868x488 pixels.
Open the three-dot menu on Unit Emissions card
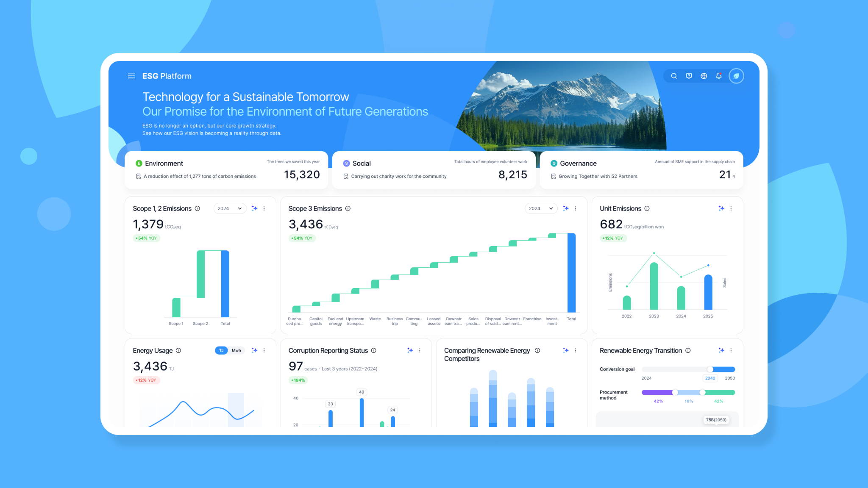point(731,208)
